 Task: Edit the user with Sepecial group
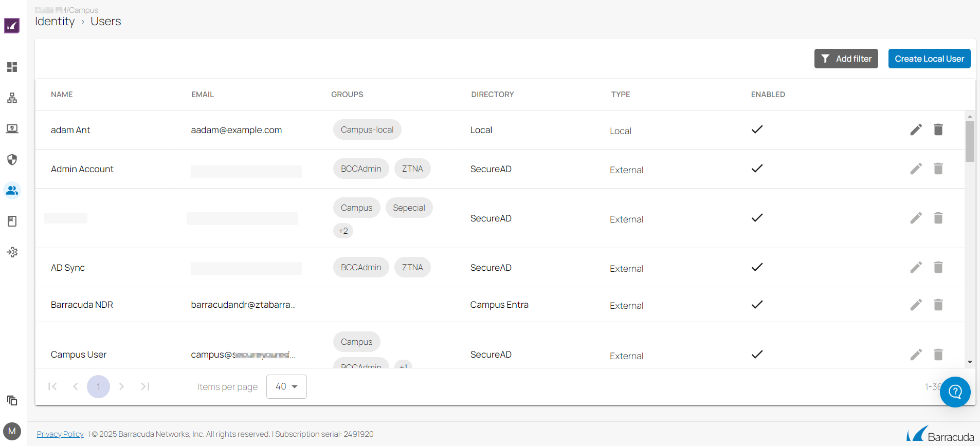pyautogui.click(x=916, y=218)
